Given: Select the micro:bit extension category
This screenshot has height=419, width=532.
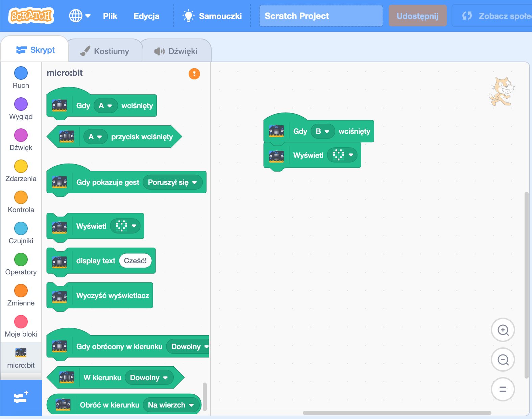Looking at the screenshot, I should (21, 358).
